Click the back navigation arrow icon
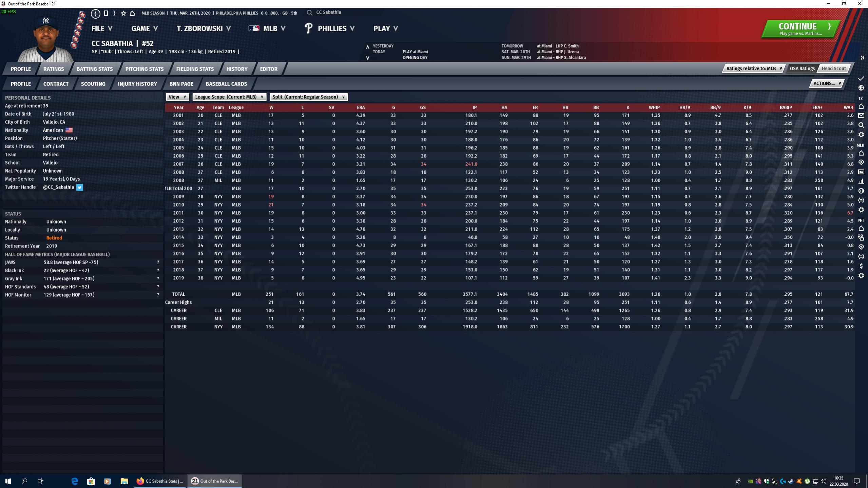The width and height of the screenshot is (868, 488). [96, 14]
